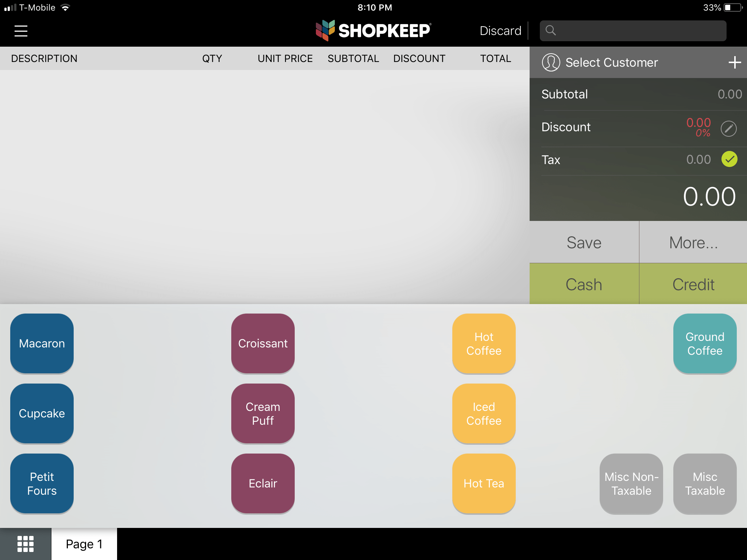Select the Misc Taxable button
The image size is (747, 560).
tap(705, 483)
